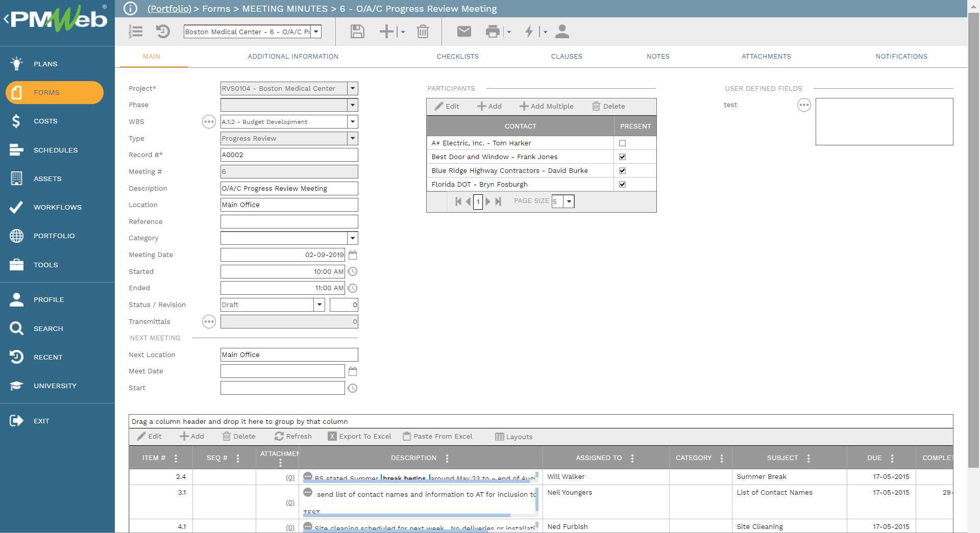Switch to the Attachments tab
This screenshot has width=980, height=533.
pyautogui.click(x=766, y=57)
